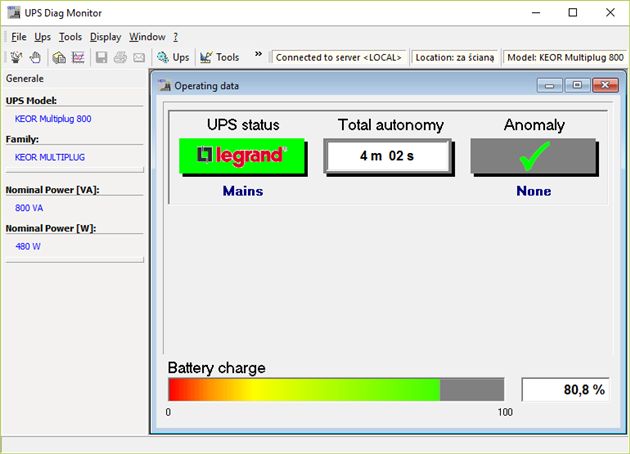Viewport: 630px width, 454px height.
Task: Click the Mains status label
Action: click(x=243, y=191)
